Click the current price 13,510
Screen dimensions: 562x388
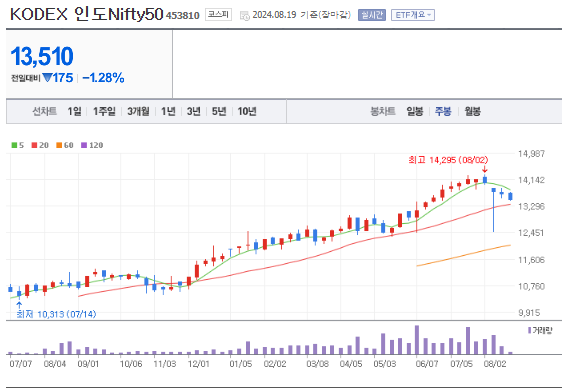[x=42, y=57]
